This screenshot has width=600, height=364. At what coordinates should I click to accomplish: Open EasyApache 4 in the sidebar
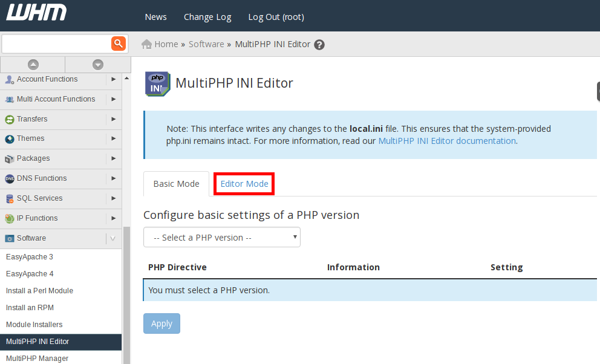click(x=30, y=274)
